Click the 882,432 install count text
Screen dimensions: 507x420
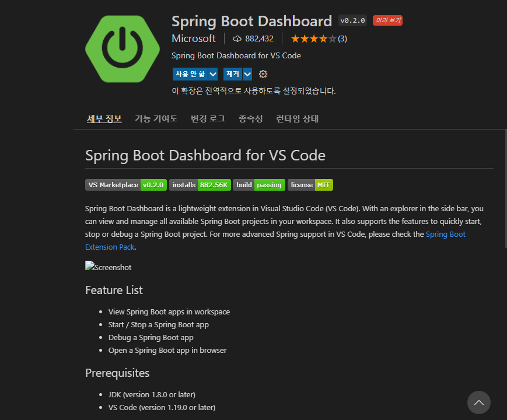click(259, 39)
